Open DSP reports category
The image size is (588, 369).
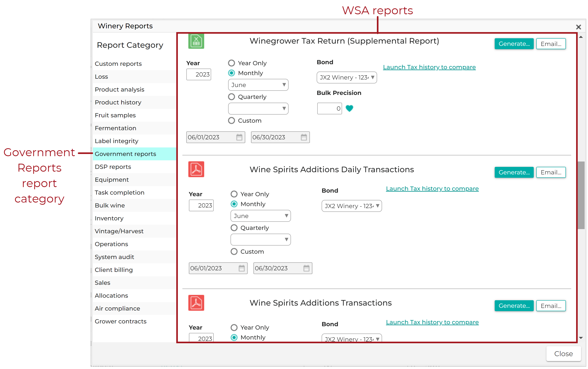coord(134,167)
